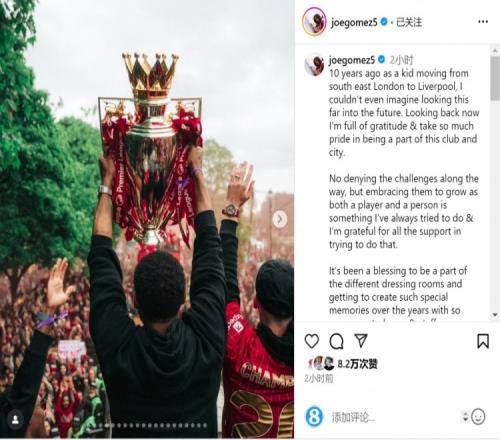Viewport: 500px width, 440px height.
Task: Click the scrollbar up arrow in caption
Action: [x=495, y=51]
